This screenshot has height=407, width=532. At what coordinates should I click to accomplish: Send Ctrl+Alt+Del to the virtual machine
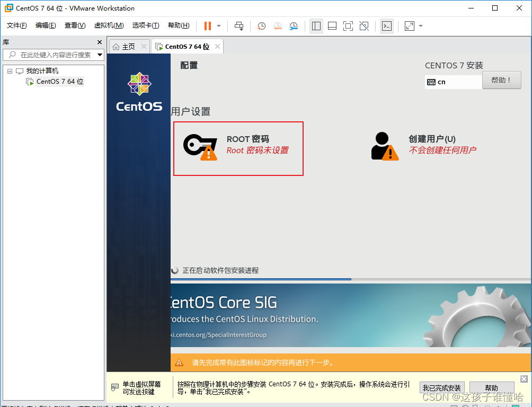pyautogui.click(x=239, y=26)
